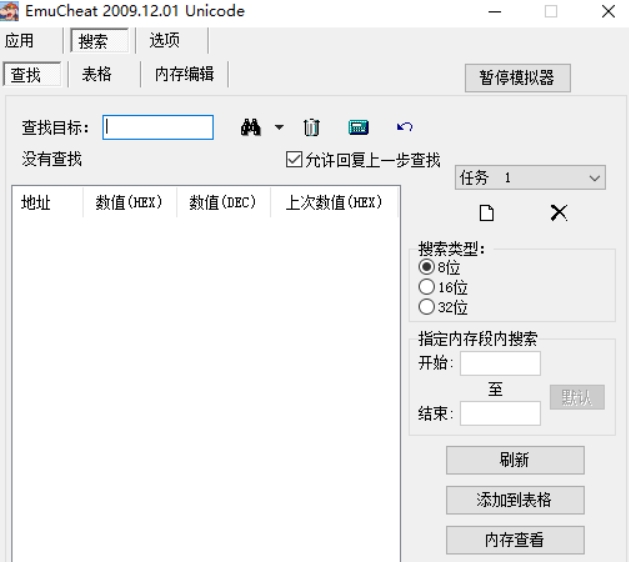
Task: Expand the 任务 1 combo box
Action: point(530,177)
